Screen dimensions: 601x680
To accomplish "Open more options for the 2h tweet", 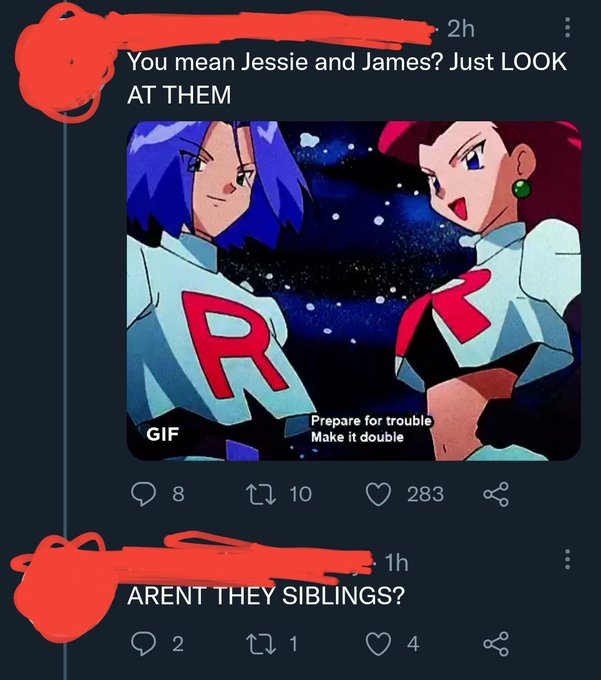I will pyautogui.click(x=567, y=28).
